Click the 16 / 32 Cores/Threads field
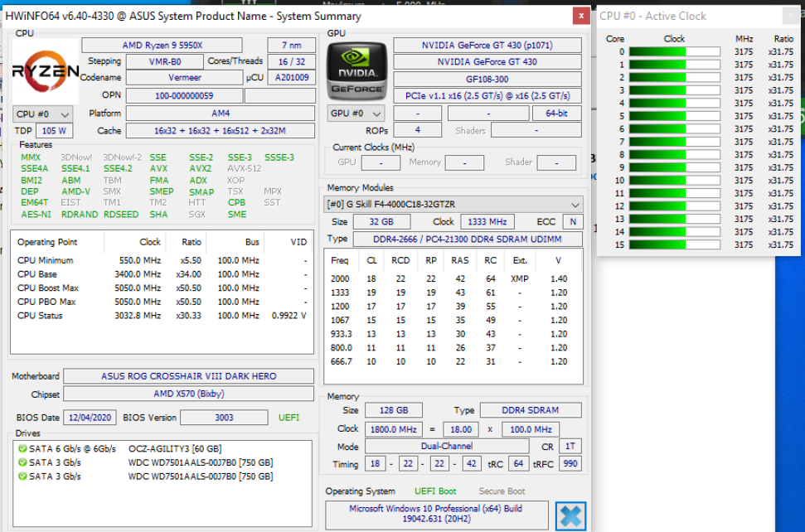 (x=291, y=61)
